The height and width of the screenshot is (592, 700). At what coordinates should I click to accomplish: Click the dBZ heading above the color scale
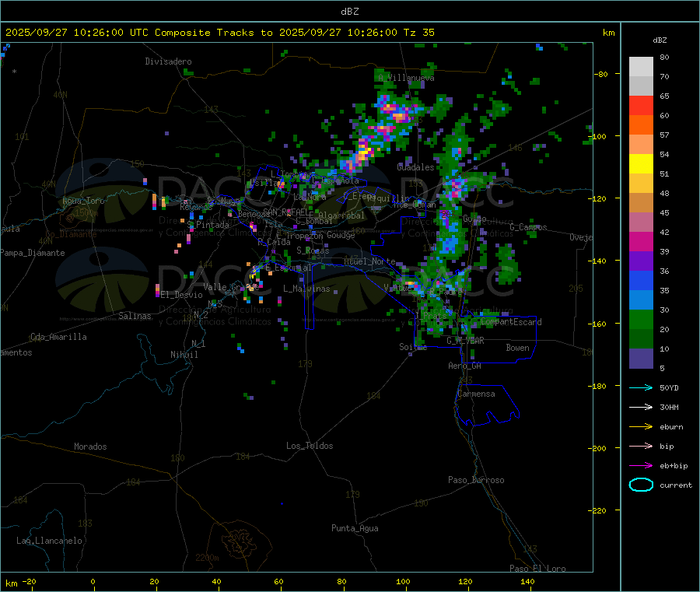pyautogui.click(x=660, y=40)
